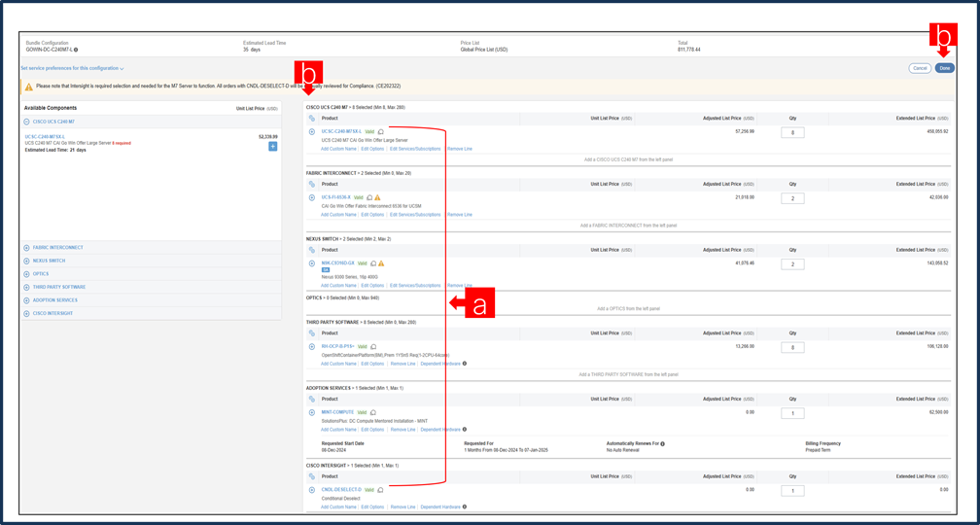
Task: Focus Qty field for CNDL-DESELECT-D
Action: pyautogui.click(x=792, y=491)
